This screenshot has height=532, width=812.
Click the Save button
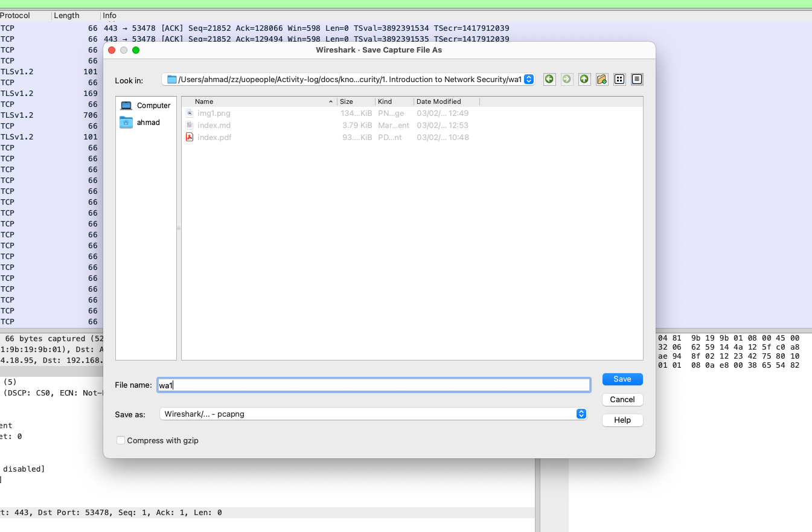622,379
